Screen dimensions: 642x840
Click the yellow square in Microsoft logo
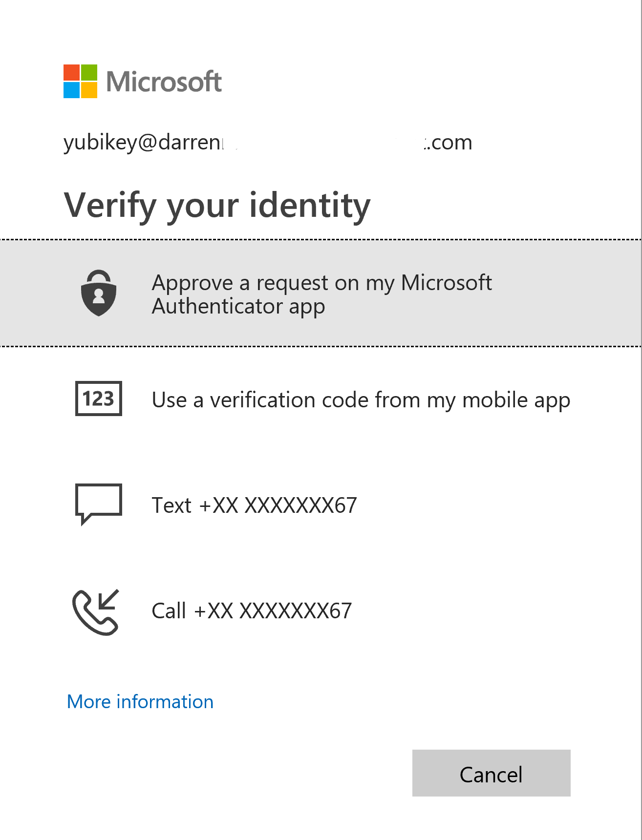[x=89, y=90]
